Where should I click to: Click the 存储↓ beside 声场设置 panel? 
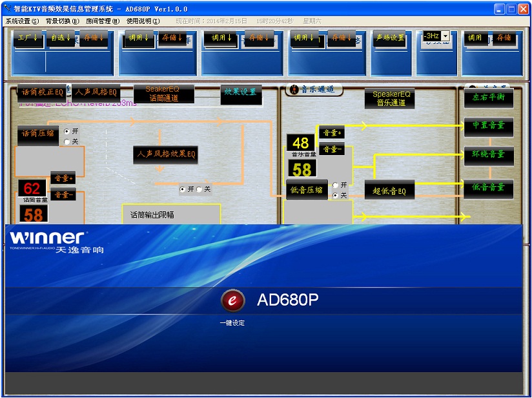341,38
